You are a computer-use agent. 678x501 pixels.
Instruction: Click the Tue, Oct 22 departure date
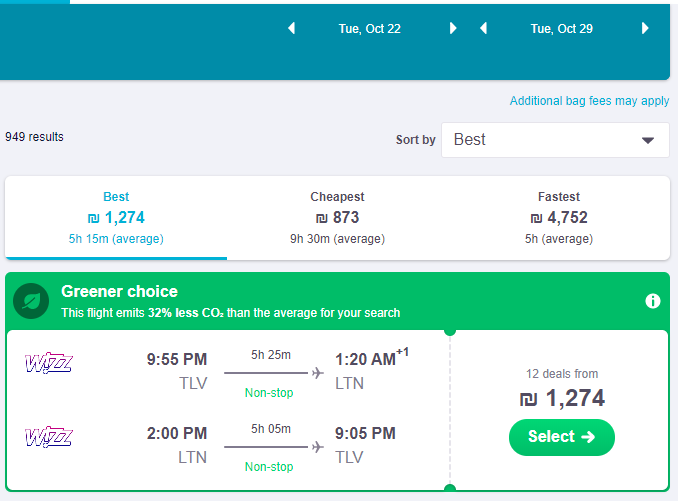[x=370, y=29]
